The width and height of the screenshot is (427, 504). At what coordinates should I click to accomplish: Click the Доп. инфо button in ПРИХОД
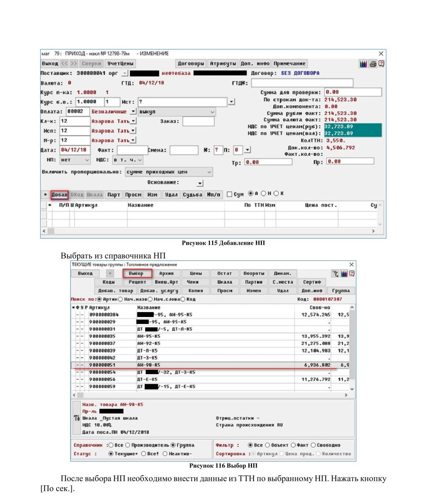pos(255,64)
